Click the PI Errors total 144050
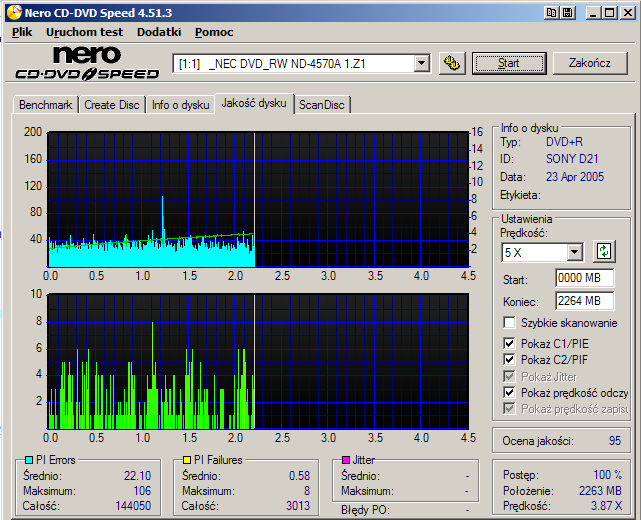The width and height of the screenshot is (641, 520). point(133,506)
